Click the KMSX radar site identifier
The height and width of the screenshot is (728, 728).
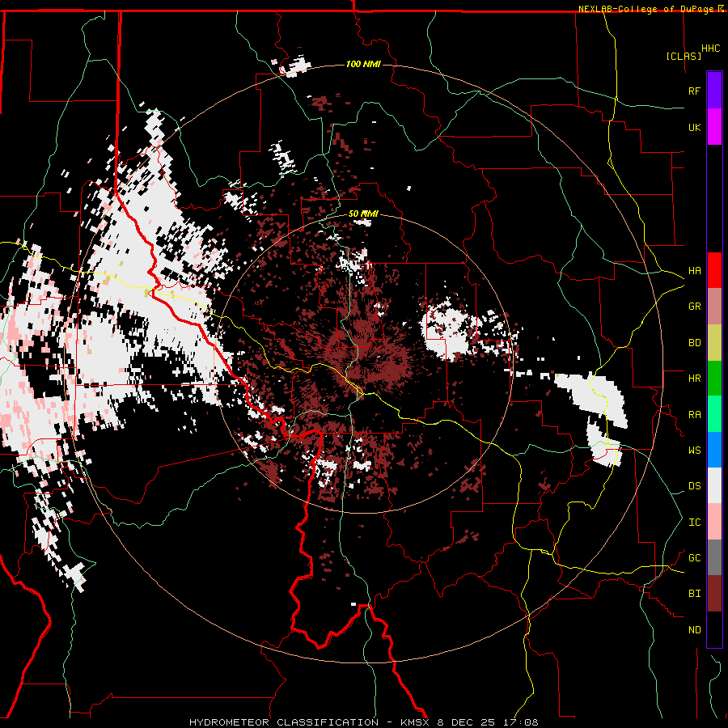417,722
